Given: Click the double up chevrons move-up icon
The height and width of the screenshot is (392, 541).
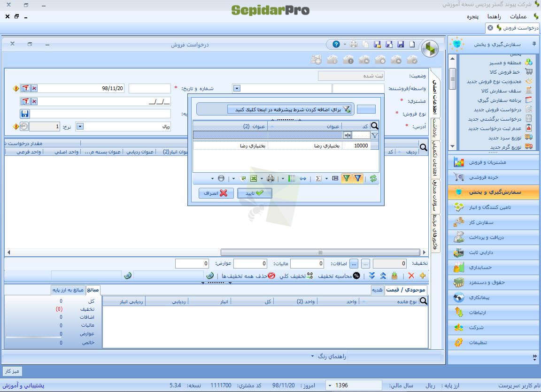Looking at the screenshot, I should click(x=383, y=276).
